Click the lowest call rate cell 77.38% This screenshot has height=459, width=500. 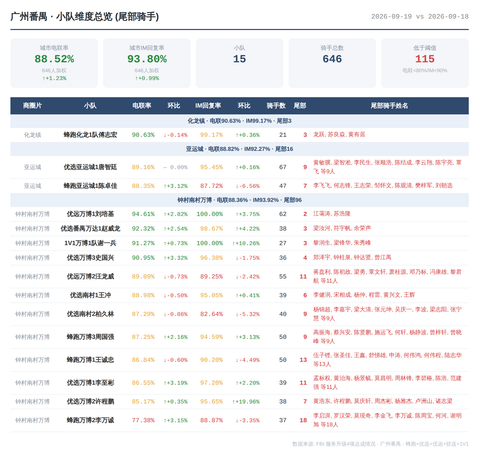point(143,420)
